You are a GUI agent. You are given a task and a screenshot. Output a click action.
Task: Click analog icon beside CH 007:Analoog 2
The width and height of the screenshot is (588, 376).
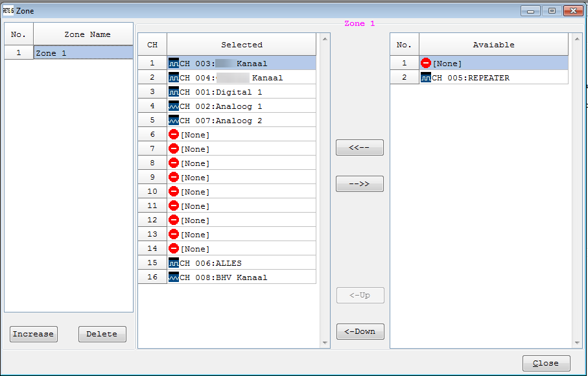(174, 121)
